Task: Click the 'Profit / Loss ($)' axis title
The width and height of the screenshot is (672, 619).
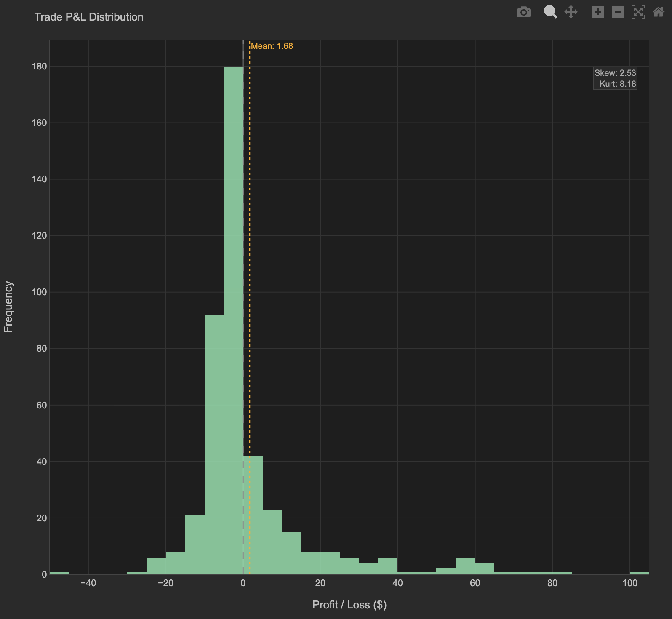Action: (x=349, y=605)
